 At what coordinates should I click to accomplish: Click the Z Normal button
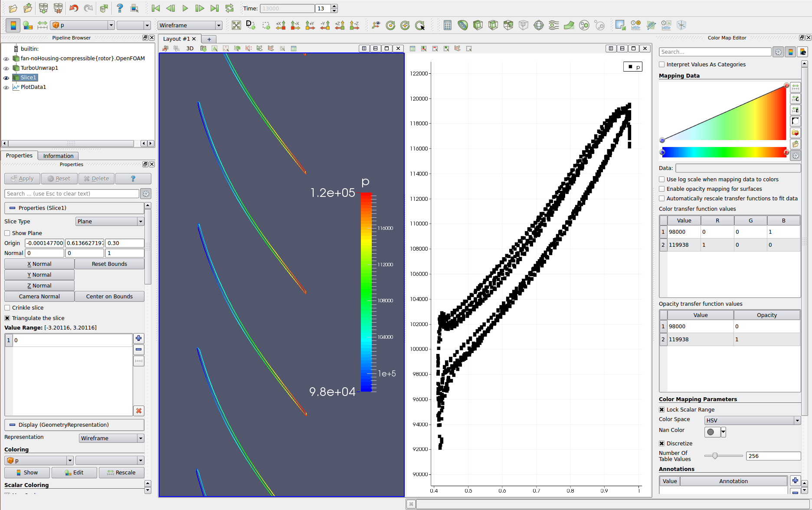pos(39,285)
